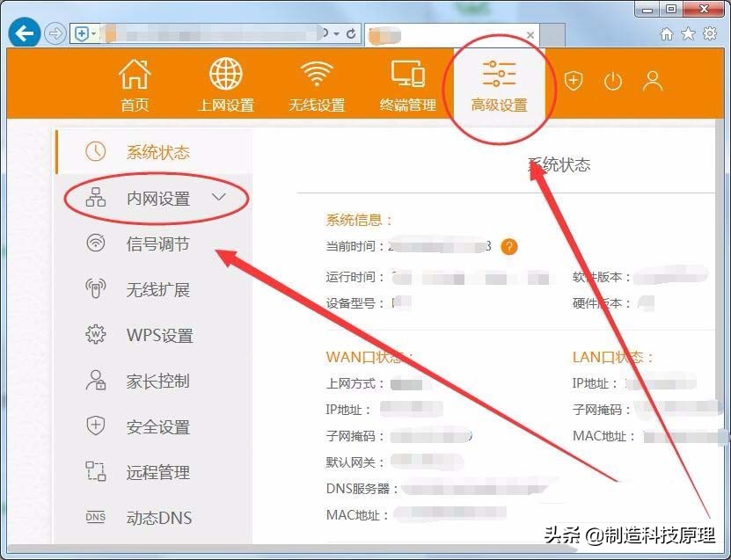
Task: Click the clock icon beside 系统状态
Action: coord(96,151)
